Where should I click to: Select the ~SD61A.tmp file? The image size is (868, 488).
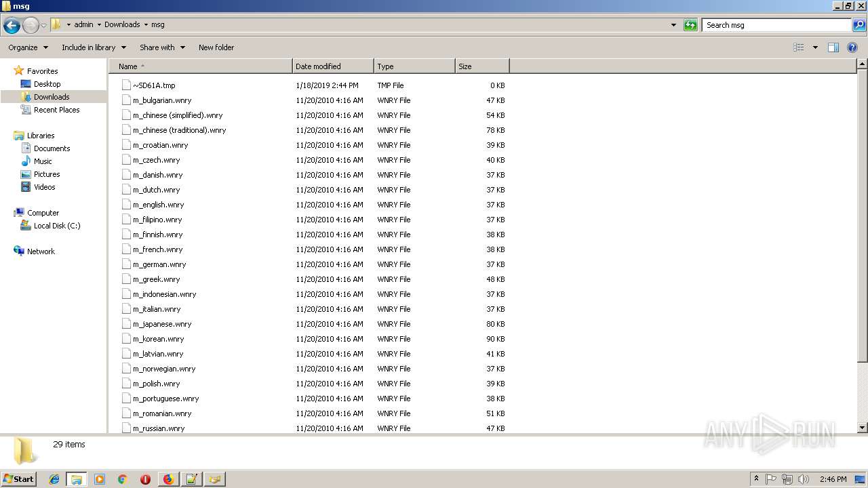154,85
